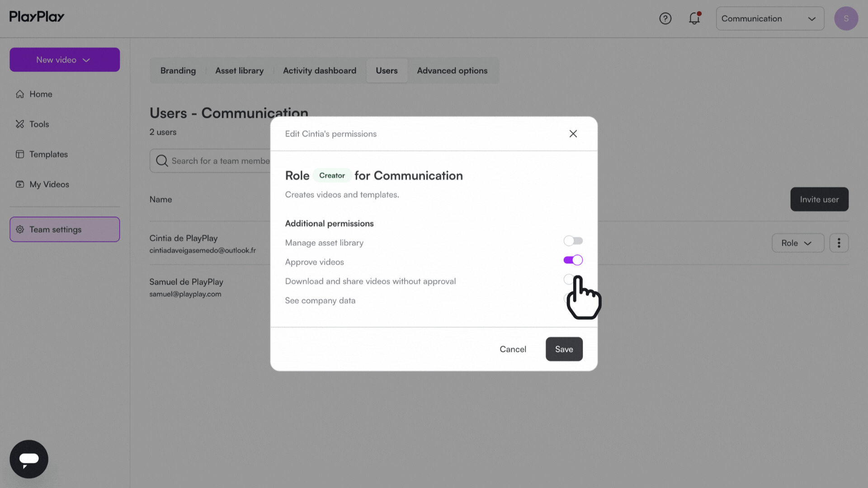
Task: Disable the Approve videos toggle
Action: coord(573,260)
